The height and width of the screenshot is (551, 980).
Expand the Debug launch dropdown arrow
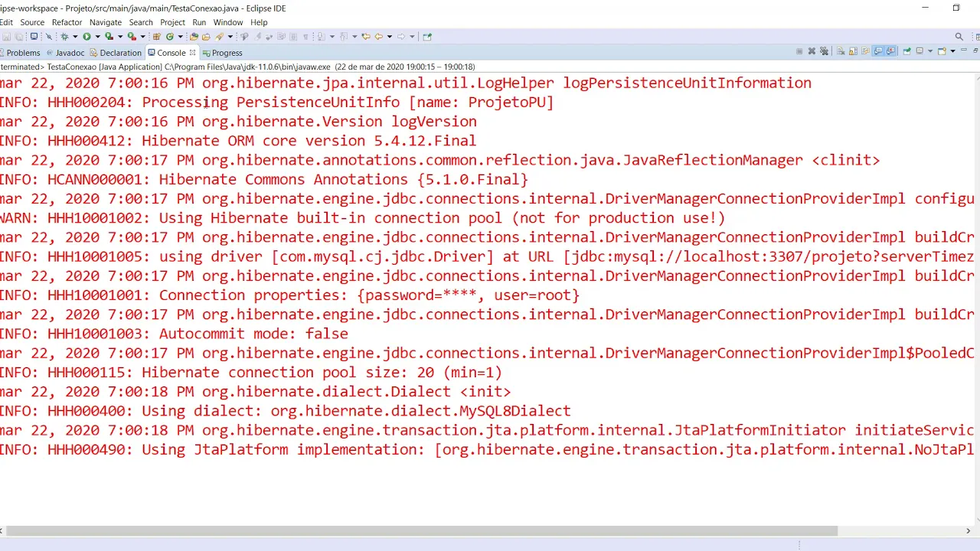pos(75,36)
